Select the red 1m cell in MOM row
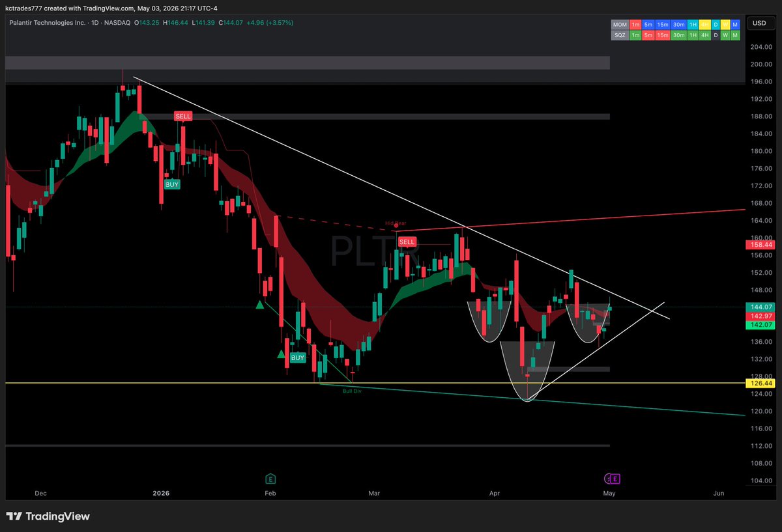The image size is (782, 532). [635, 25]
